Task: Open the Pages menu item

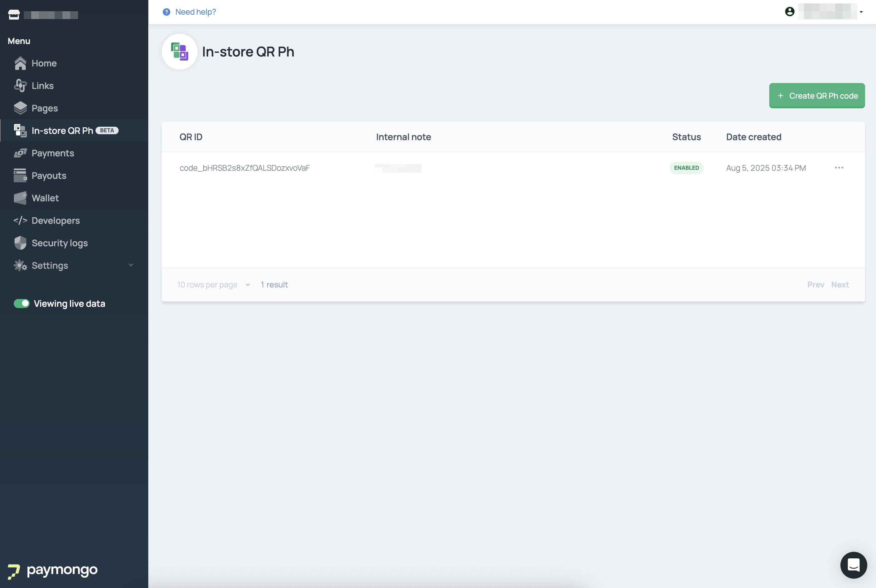Action: 74,108
